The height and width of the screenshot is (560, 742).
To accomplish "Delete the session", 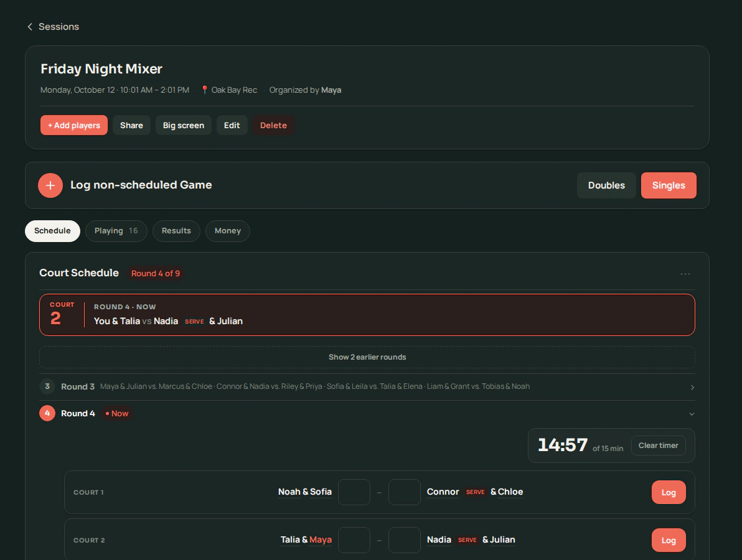I will click(273, 125).
